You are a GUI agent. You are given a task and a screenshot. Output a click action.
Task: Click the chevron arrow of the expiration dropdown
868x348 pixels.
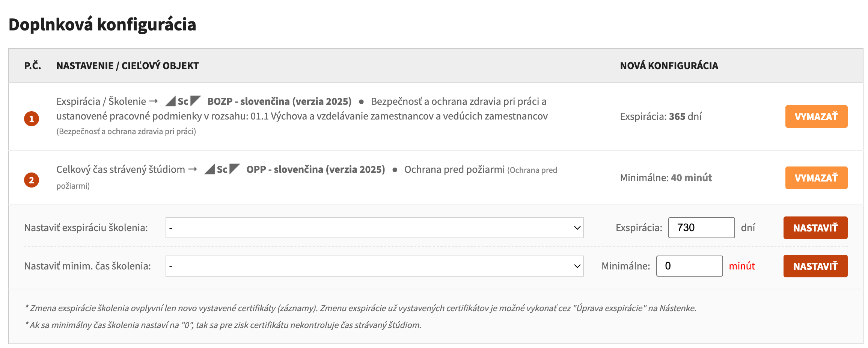click(x=577, y=228)
